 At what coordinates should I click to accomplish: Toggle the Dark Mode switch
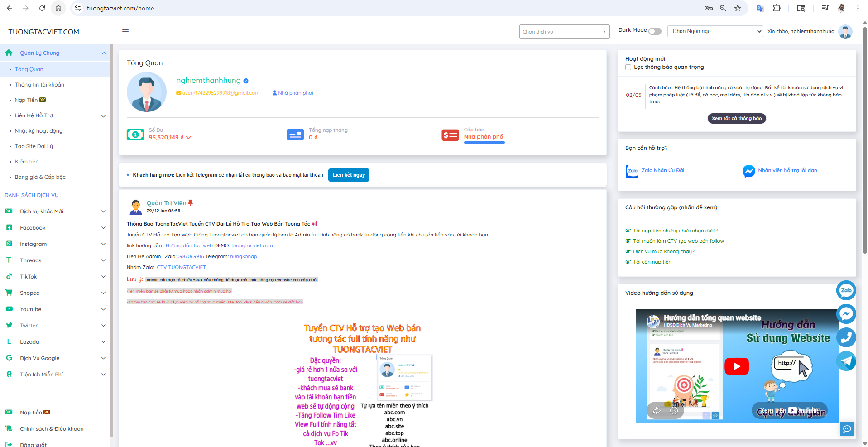[655, 31]
